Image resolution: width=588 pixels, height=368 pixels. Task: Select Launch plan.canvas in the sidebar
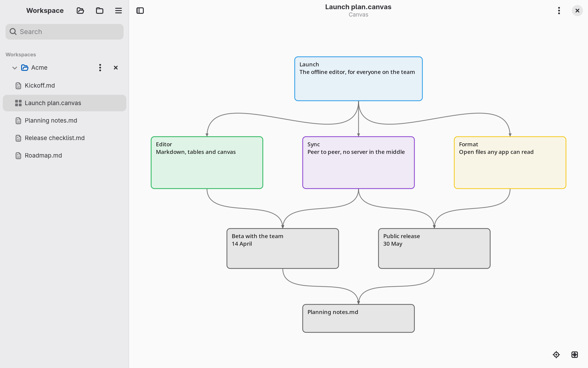click(x=64, y=103)
